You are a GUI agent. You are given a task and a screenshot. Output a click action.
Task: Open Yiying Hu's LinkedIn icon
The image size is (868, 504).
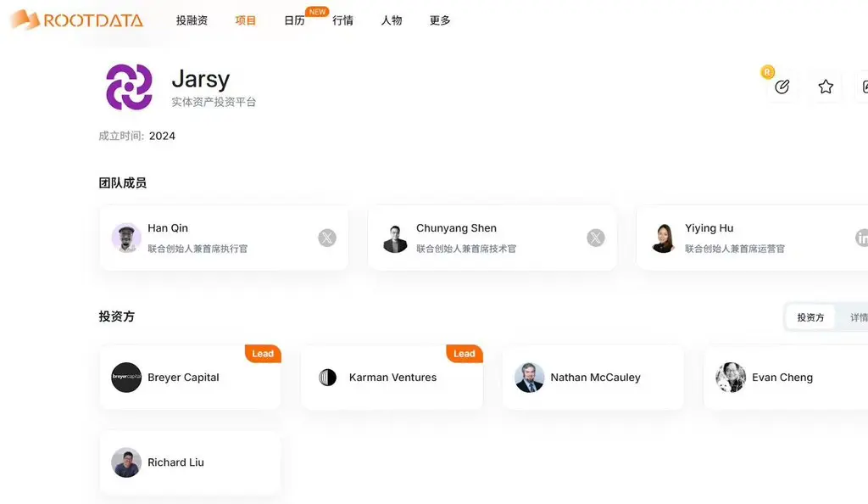861,238
